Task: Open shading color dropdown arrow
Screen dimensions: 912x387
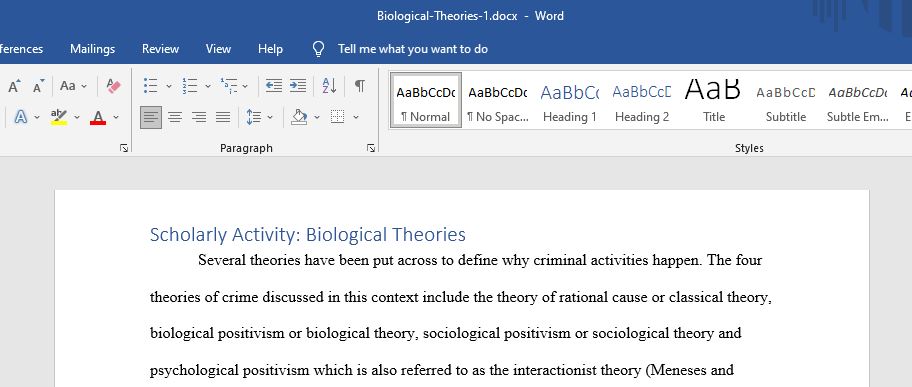Action: click(317, 118)
